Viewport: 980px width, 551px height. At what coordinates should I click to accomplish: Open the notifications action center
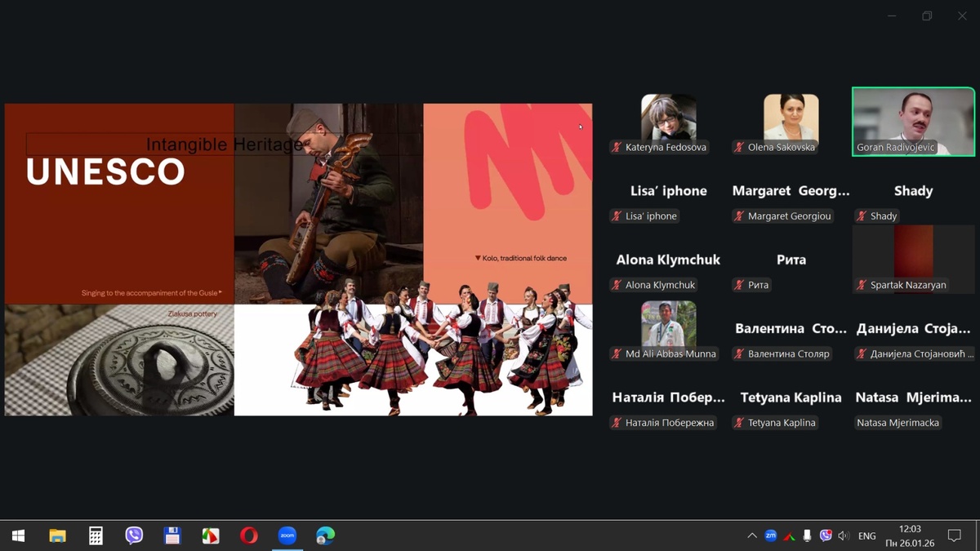coord(954,535)
